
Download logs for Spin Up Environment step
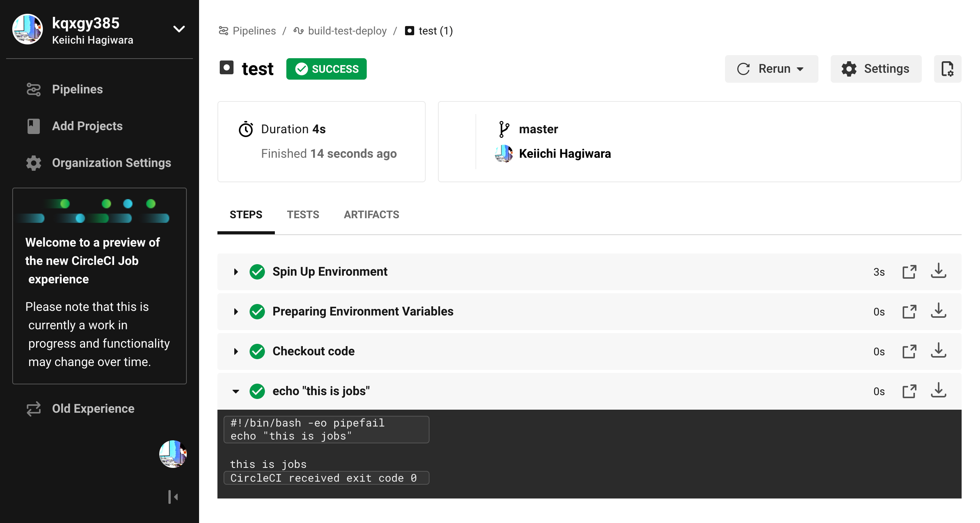939,271
